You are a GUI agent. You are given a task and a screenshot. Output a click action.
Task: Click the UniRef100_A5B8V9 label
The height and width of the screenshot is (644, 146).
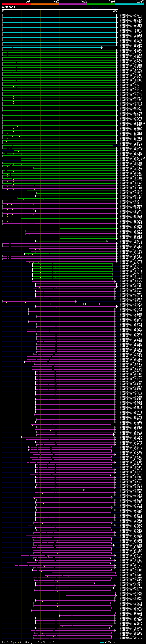coord(131,30)
